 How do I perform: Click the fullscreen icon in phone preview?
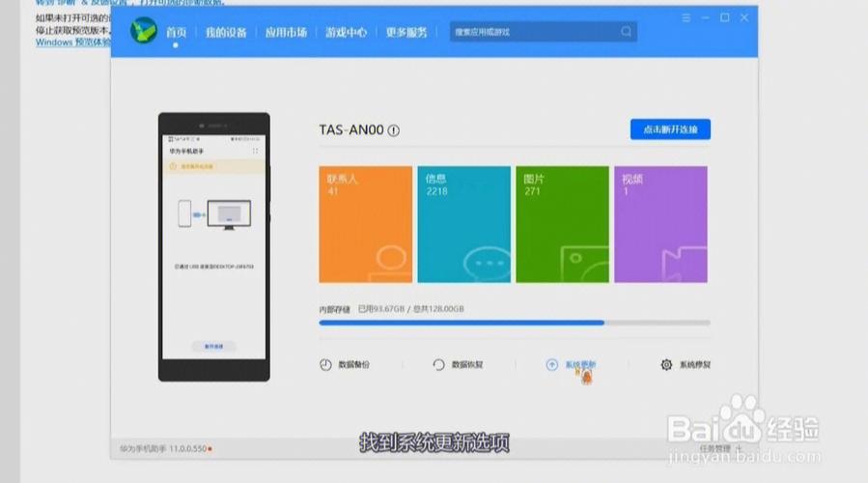point(255,151)
